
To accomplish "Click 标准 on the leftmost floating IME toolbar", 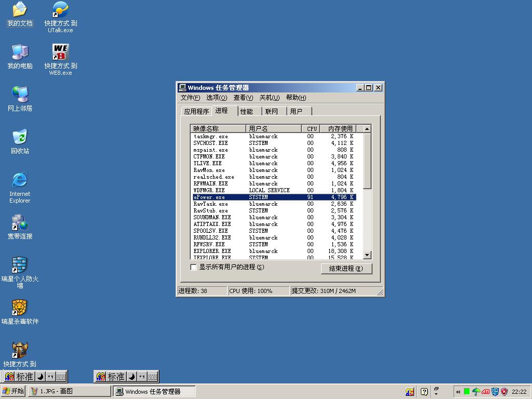I will 25,377.
